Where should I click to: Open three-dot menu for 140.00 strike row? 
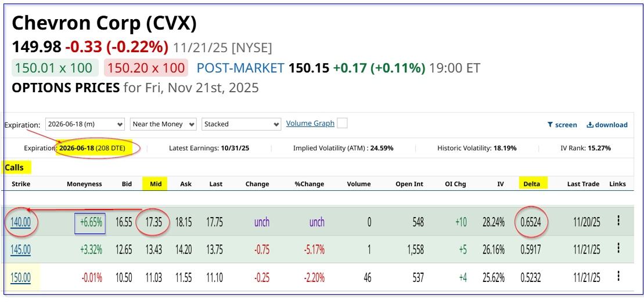pyautogui.click(x=618, y=221)
